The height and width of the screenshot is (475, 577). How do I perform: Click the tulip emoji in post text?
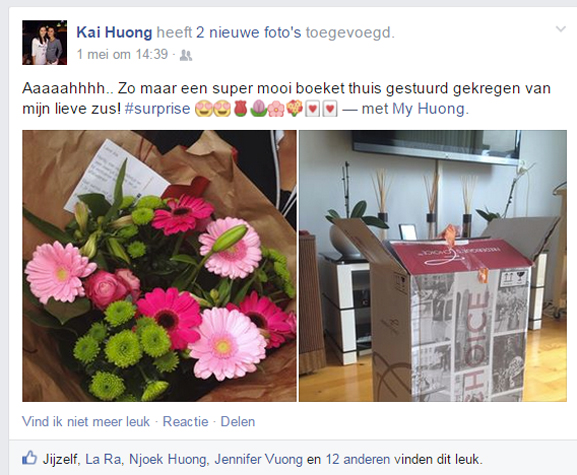click(x=258, y=109)
